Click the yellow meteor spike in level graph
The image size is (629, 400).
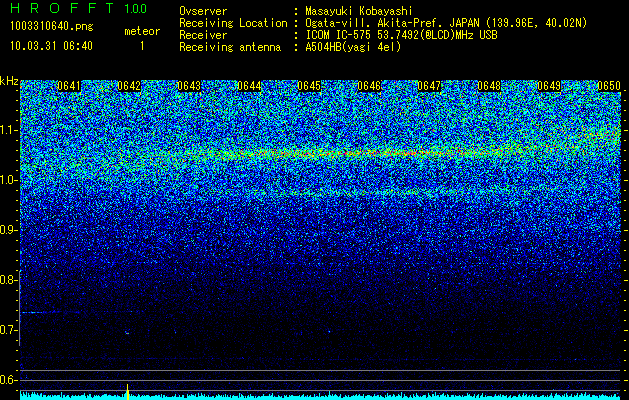[x=128, y=392]
